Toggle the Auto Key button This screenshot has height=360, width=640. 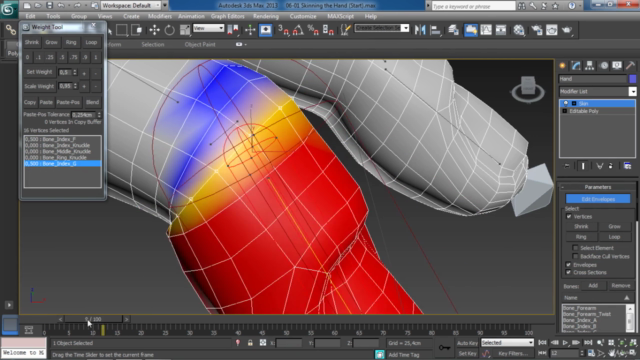click(x=467, y=343)
